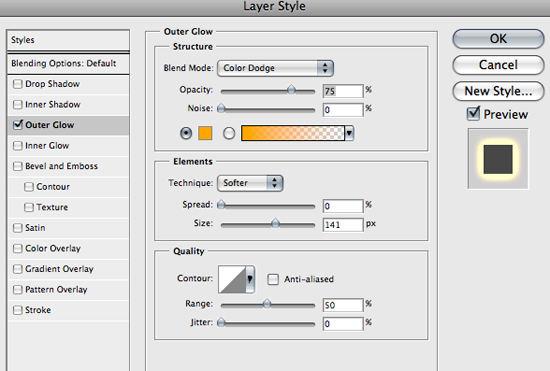Click the Size slider handle
Screen dimensions: 550x371
coord(275,223)
